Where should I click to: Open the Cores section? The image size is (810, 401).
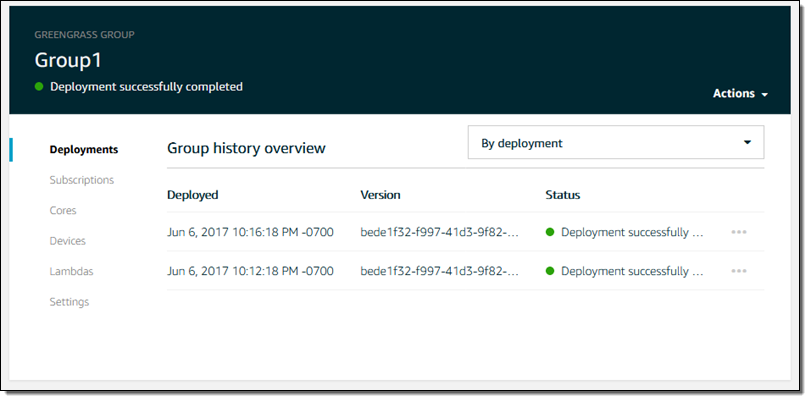[63, 210]
